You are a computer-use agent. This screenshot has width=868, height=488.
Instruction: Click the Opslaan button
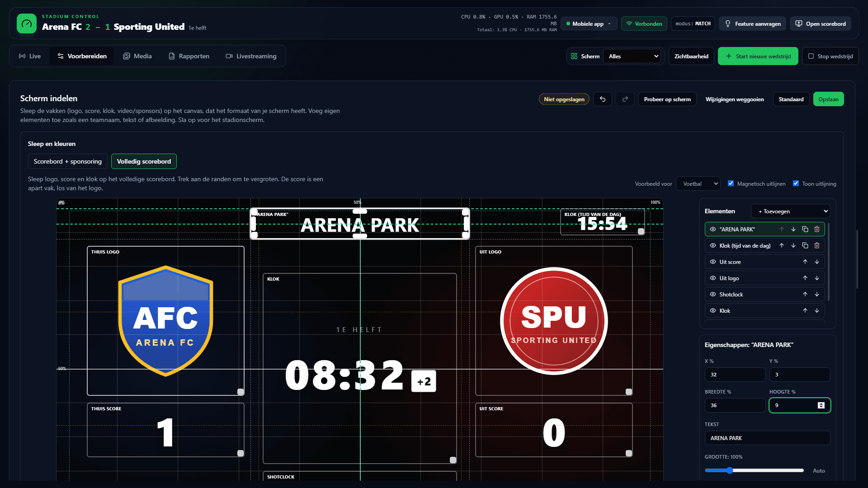point(828,99)
